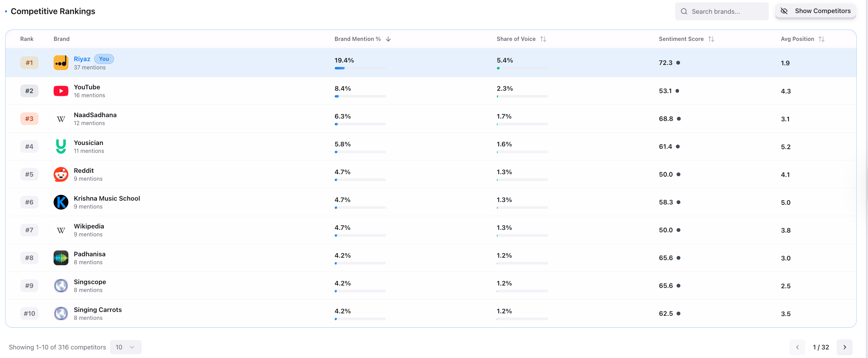
Task: Go to next page of competitors
Action: point(844,347)
